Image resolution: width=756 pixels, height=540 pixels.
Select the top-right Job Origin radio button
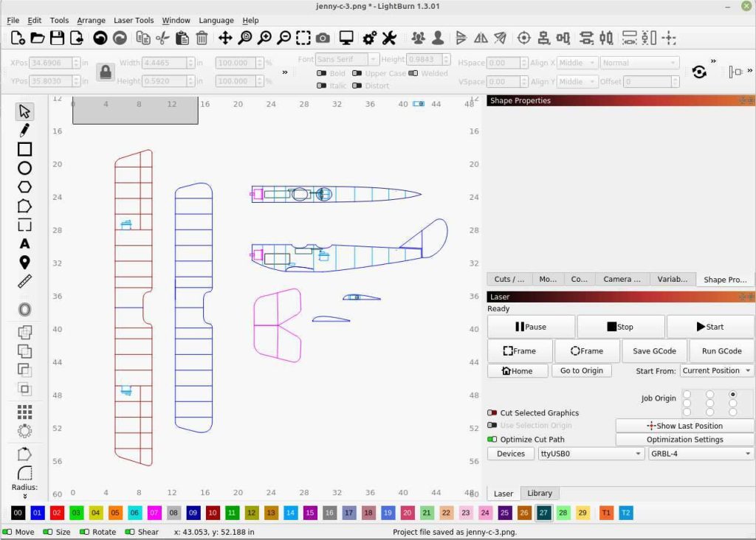pyautogui.click(x=732, y=395)
